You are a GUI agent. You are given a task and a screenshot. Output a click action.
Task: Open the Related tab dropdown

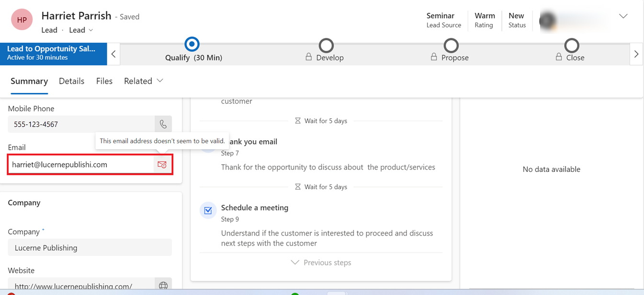point(144,81)
